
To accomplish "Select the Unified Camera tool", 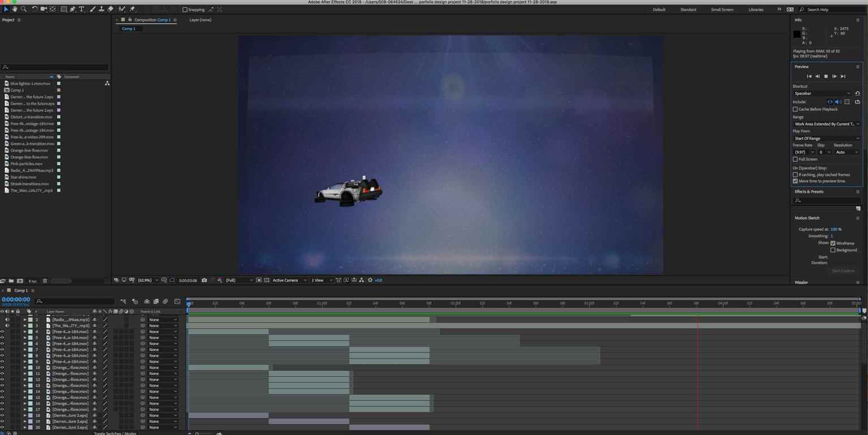I will pyautogui.click(x=44, y=9).
